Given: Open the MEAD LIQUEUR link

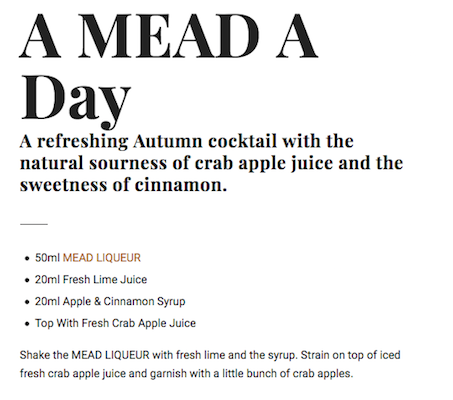Looking at the screenshot, I should point(102,258).
